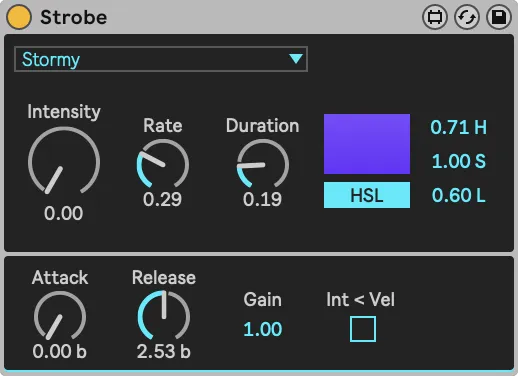Click the Duration label
Screen dimensions: 518x376
click(x=263, y=126)
